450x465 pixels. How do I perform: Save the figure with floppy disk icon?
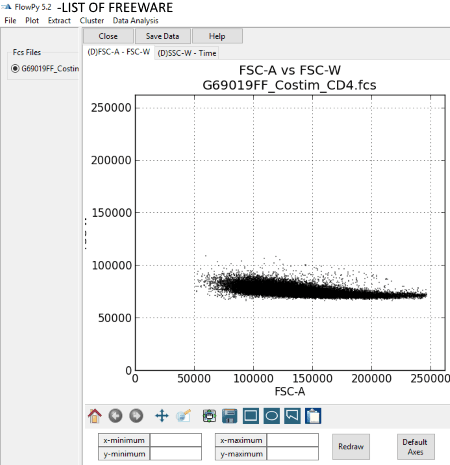pos(230,416)
